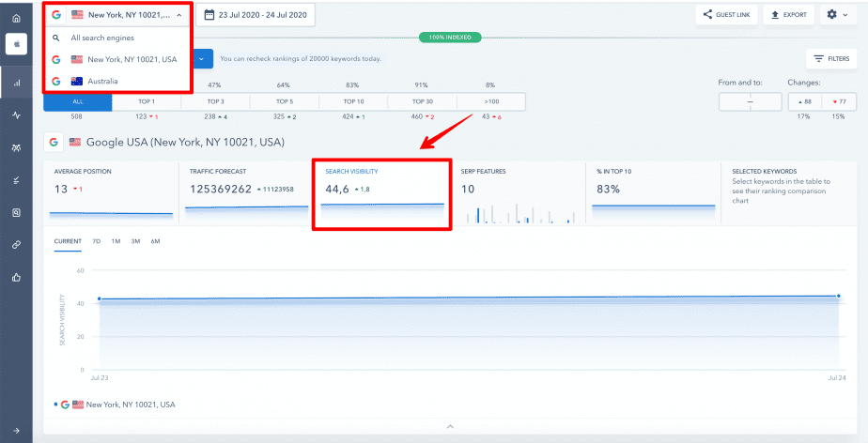Switch chart to 3M period

pos(135,242)
